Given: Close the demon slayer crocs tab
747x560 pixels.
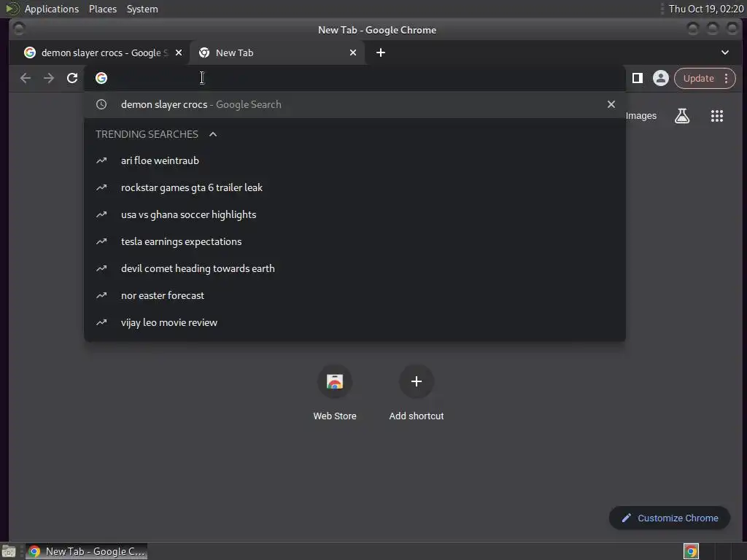Looking at the screenshot, I should click(178, 52).
